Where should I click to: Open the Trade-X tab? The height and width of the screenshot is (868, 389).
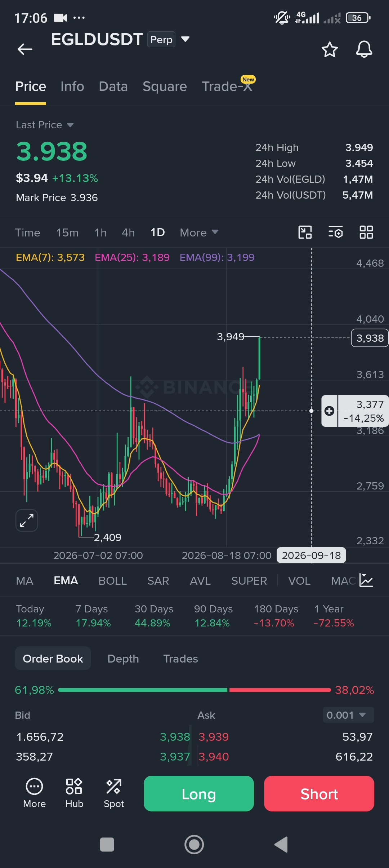[x=227, y=87]
